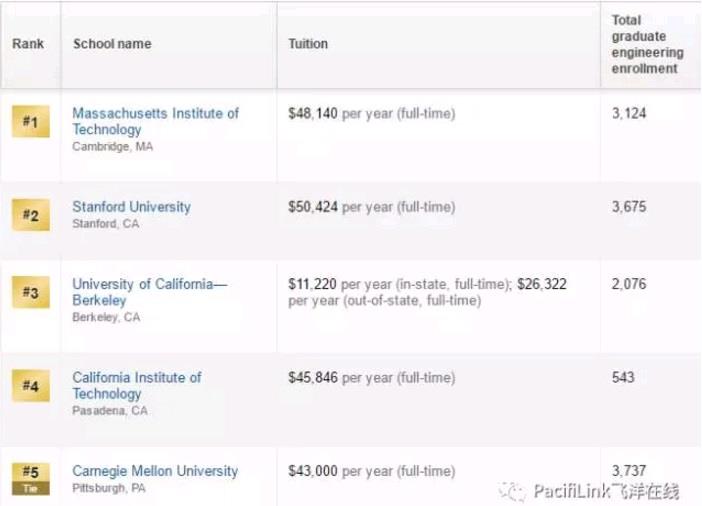Click Berkeley's $11,220 in-state tuition text
Image resolution: width=702 pixels, height=506 pixels.
coord(313,285)
